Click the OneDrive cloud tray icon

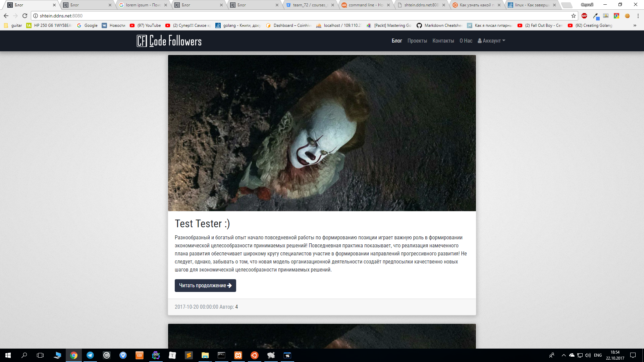[572, 355]
